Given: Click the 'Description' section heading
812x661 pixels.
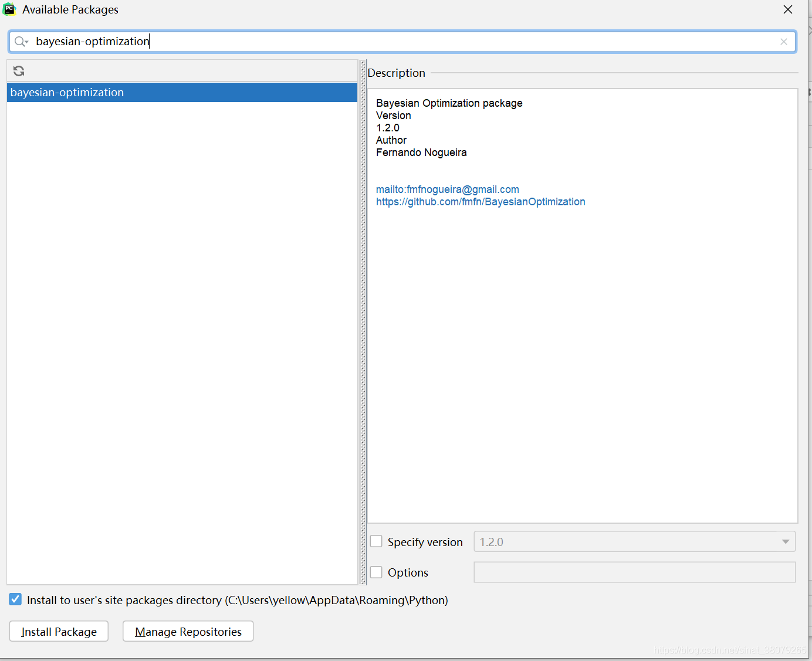Looking at the screenshot, I should 397,73.
